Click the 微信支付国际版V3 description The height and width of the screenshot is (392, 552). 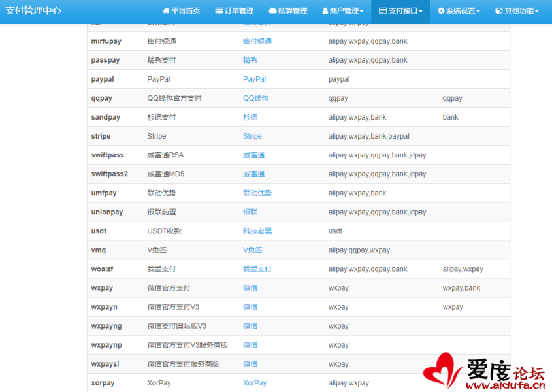pos(177,327)
